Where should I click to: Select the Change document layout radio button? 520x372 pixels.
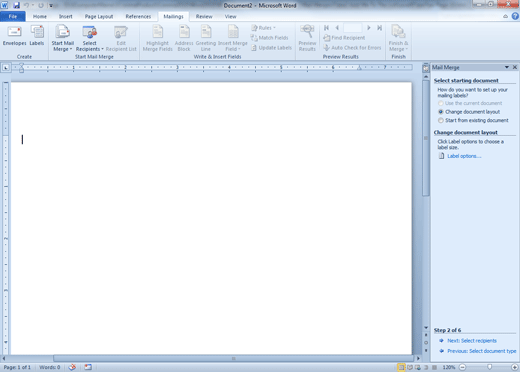(441, 112)
